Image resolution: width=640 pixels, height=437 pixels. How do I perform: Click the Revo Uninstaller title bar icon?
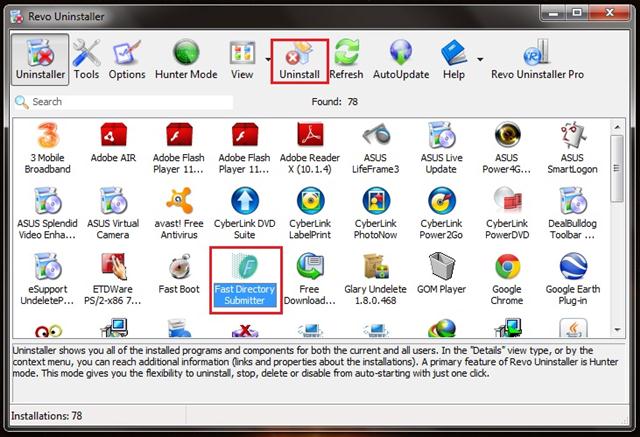coord(17,16)
